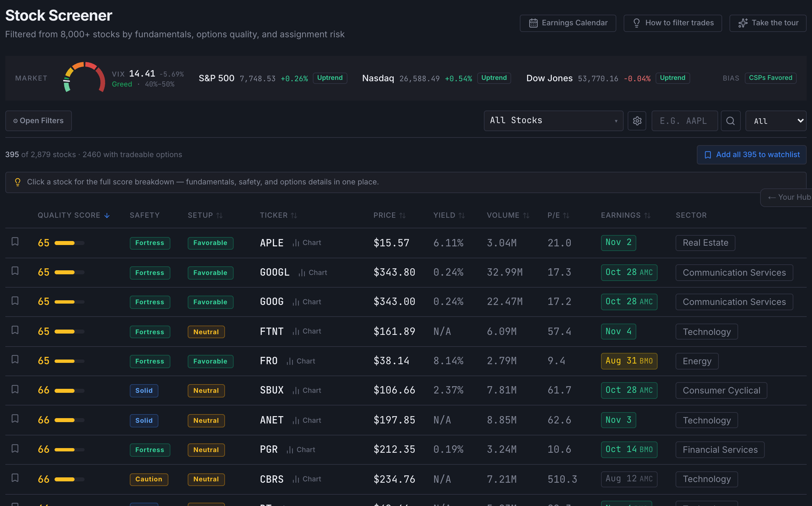This screenshot has height=506, width=812.
Task: Bookmark the GOOG row
Action: pos(15,301)
